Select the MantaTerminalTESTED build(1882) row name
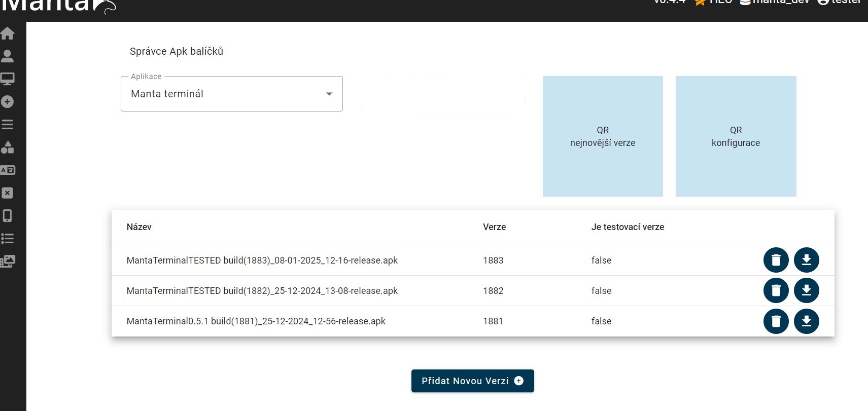 (x=262, y=291)
